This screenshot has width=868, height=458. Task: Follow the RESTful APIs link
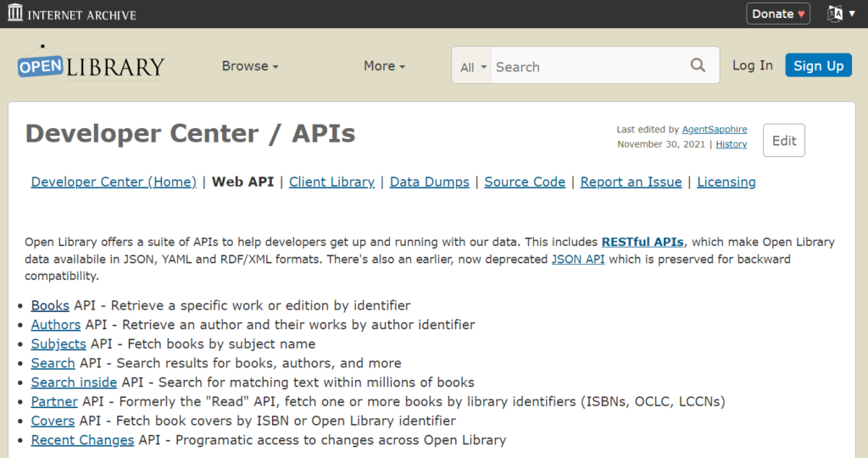point(643,242)
